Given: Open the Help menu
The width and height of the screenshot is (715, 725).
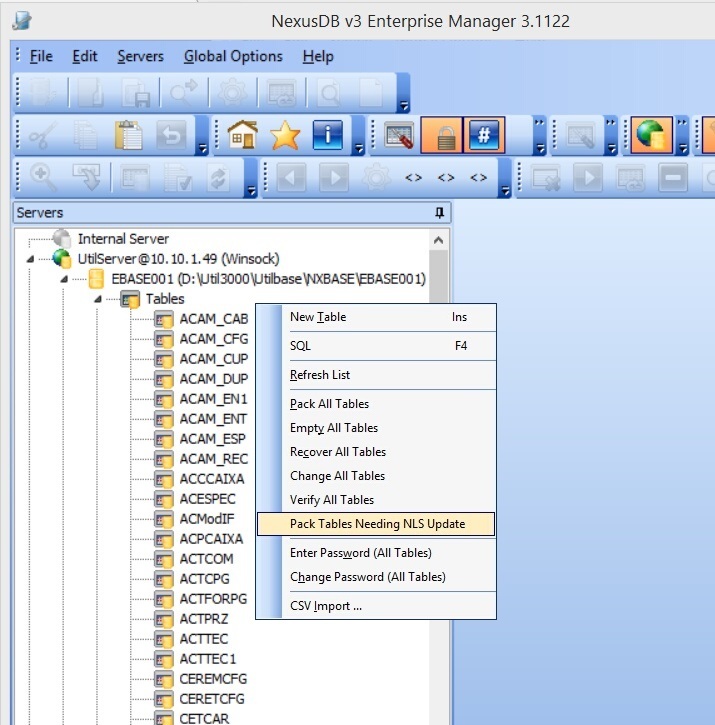Looking at the screenshot, I should (x=318, y=56).
